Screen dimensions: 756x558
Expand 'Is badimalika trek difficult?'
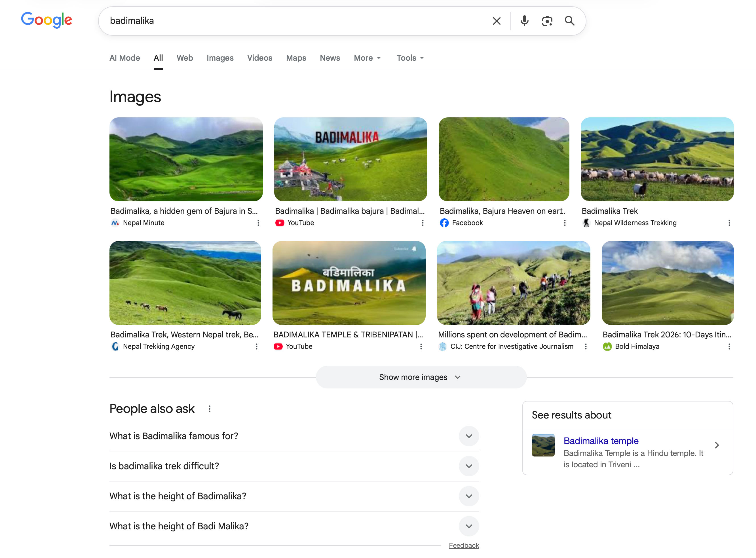pos(469,466)
